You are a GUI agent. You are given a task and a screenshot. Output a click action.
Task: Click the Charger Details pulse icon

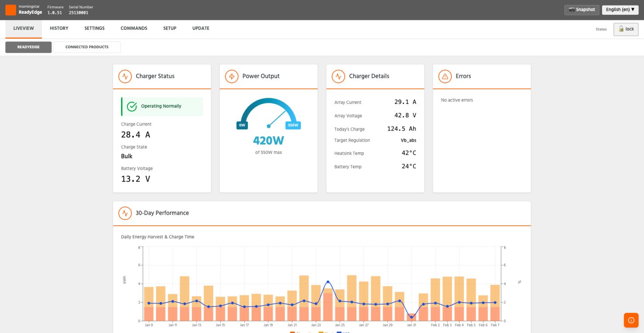(x=339, y=76)
